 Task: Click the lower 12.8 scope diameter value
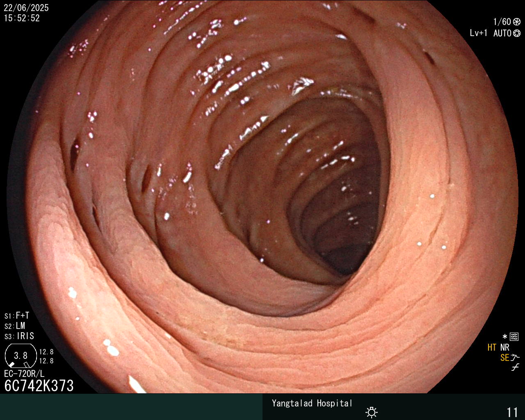pos(46,361)
